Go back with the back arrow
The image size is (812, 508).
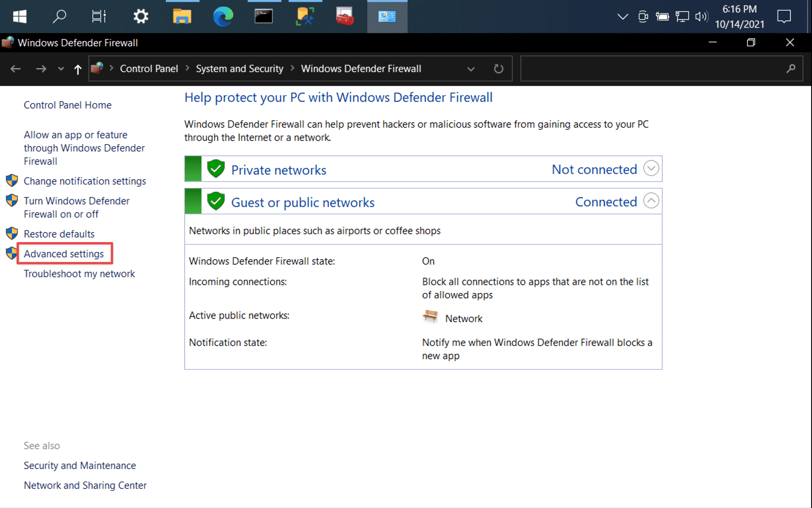(15, 69)
